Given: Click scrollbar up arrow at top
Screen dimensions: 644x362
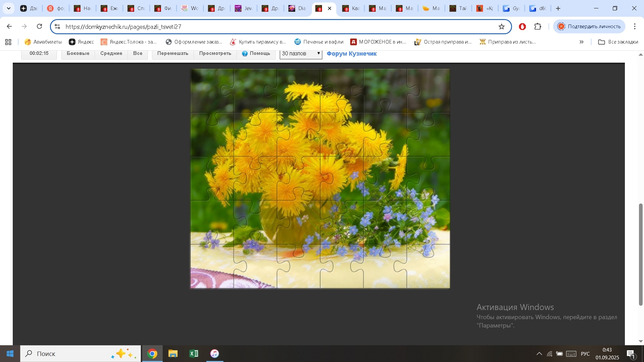Looking at the screenshot, I should click(641, 55).
